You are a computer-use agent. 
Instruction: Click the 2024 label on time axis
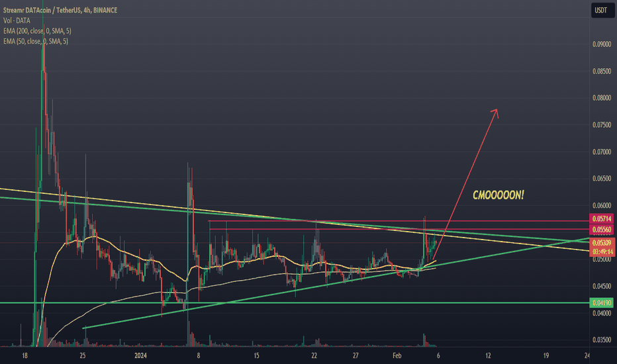pyautogui.click(x=140, y=356)
